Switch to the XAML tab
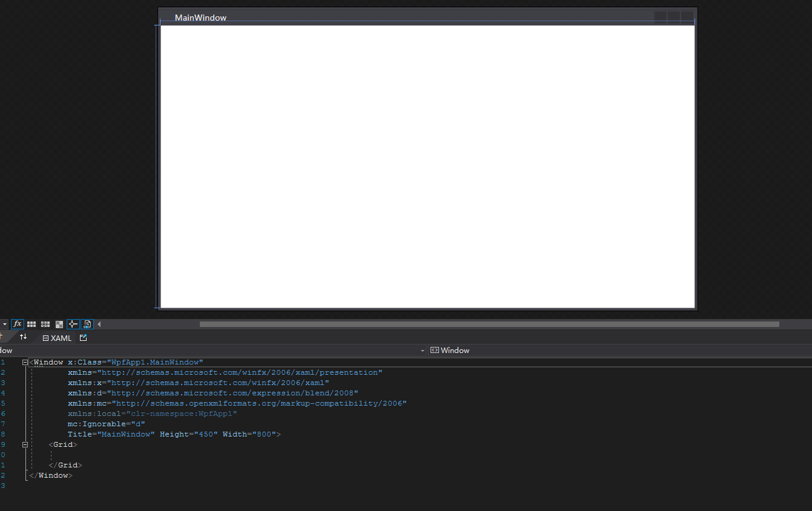 61,338
